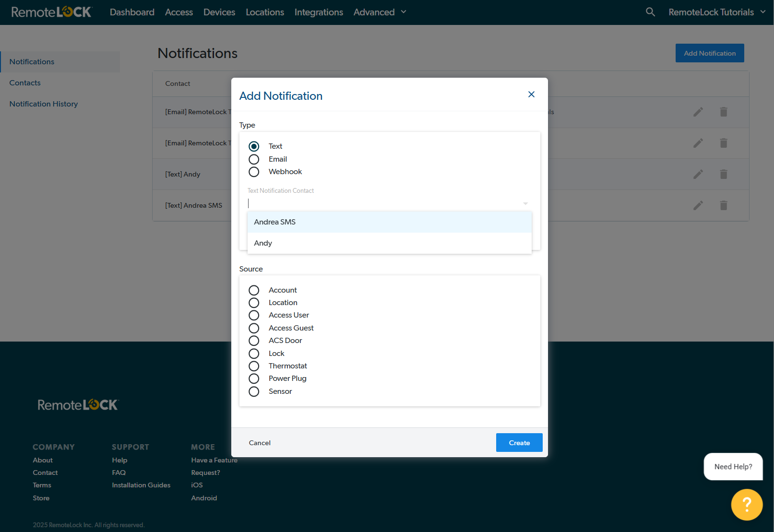Select the Email notification type
Viewport: 774px width, 532px height.
[254, 159]
